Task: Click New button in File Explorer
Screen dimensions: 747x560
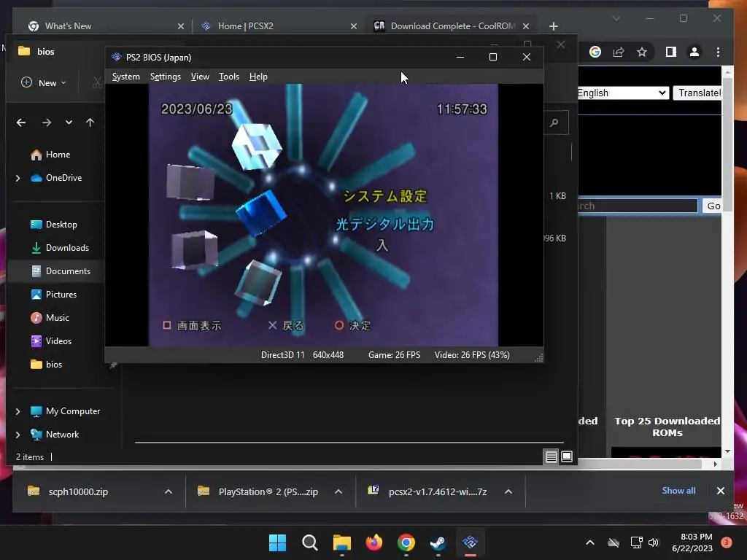Action: pos(44,83)
